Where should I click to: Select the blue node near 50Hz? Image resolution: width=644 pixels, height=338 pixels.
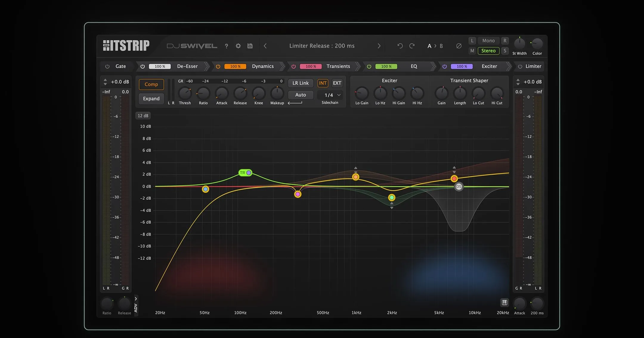click(205, 189)
